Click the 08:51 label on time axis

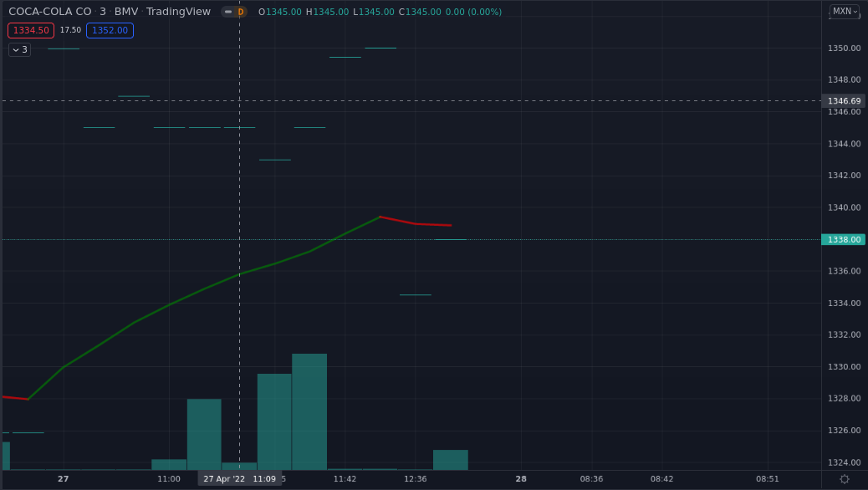pos(768,479)
